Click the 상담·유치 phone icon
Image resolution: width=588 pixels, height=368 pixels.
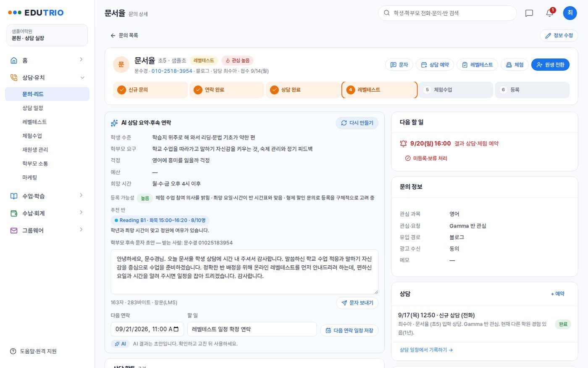[x=14, y=77]
